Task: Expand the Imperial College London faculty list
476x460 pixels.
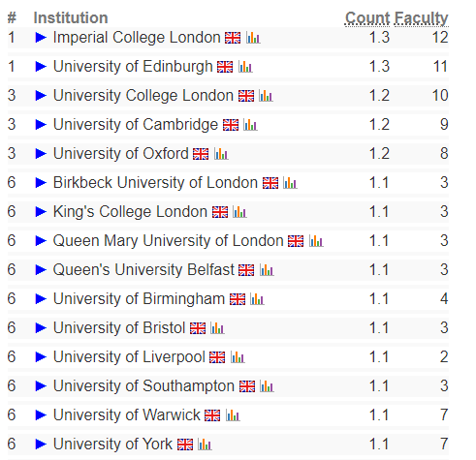Action: pyautogui.click(x=41, y=38)
